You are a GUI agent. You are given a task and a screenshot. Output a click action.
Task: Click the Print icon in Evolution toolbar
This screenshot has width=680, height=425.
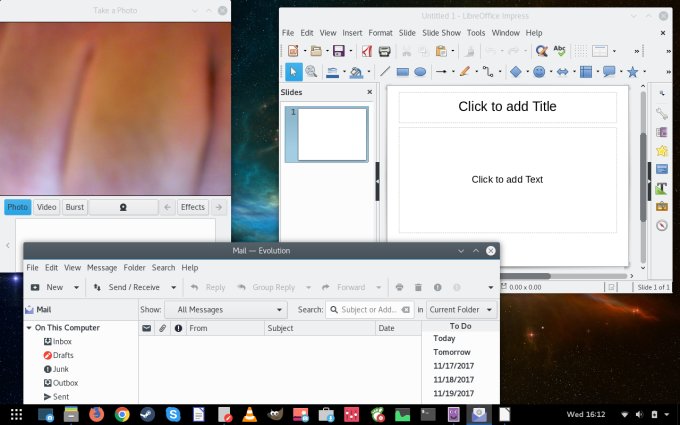coord(399,287)
